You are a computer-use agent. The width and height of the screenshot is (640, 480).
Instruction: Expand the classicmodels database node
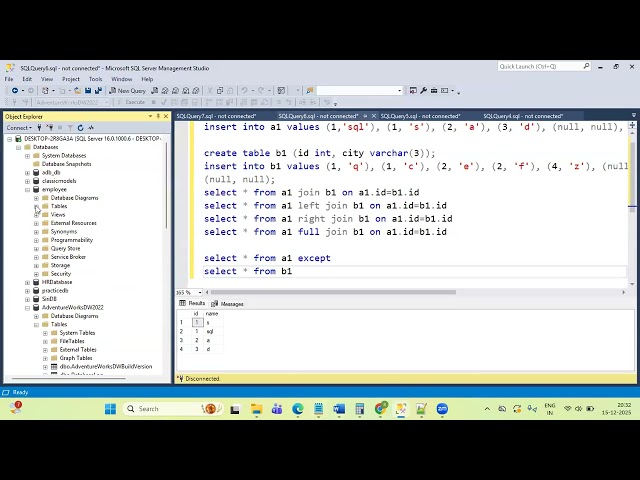[x=28, y=181]
